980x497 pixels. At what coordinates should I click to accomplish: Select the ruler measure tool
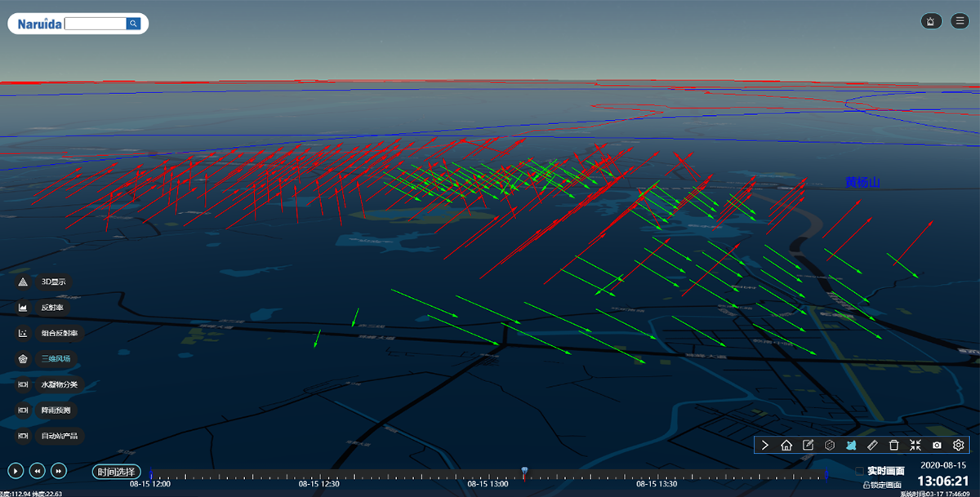click(x=872, y=445)
